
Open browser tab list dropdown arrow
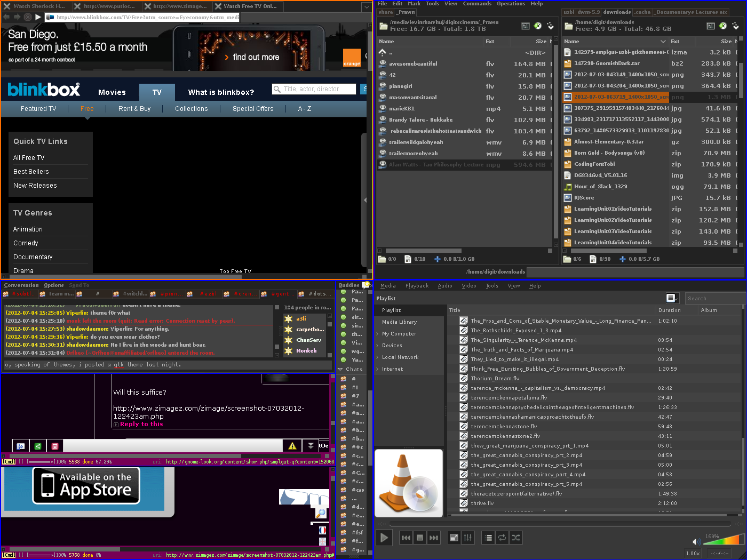click(x=366, y=7)
